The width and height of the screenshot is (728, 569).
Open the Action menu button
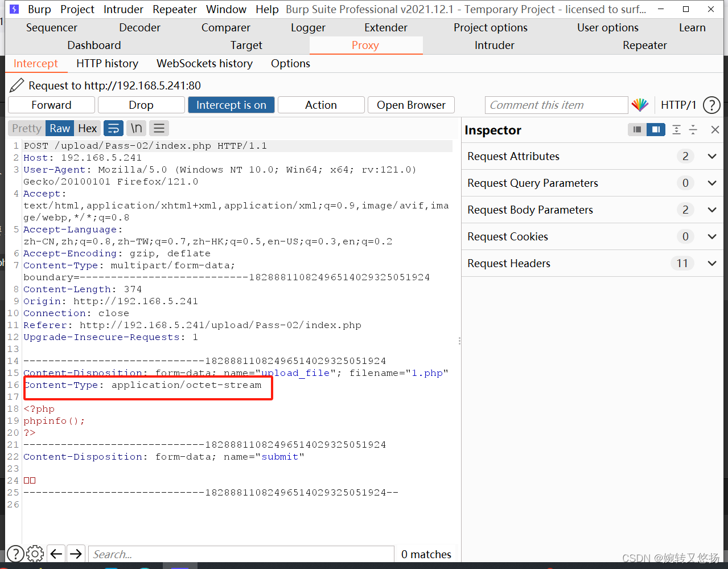click(x=321, y=105)
